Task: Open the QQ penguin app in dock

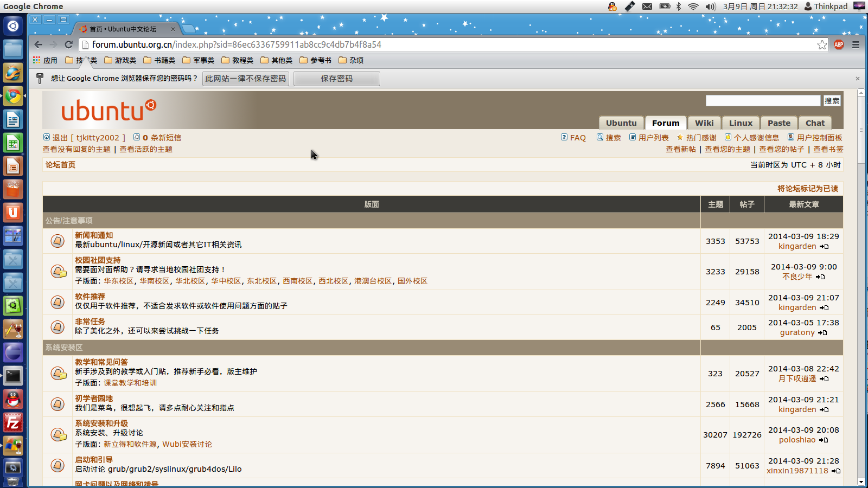Action: click(13, 399)
